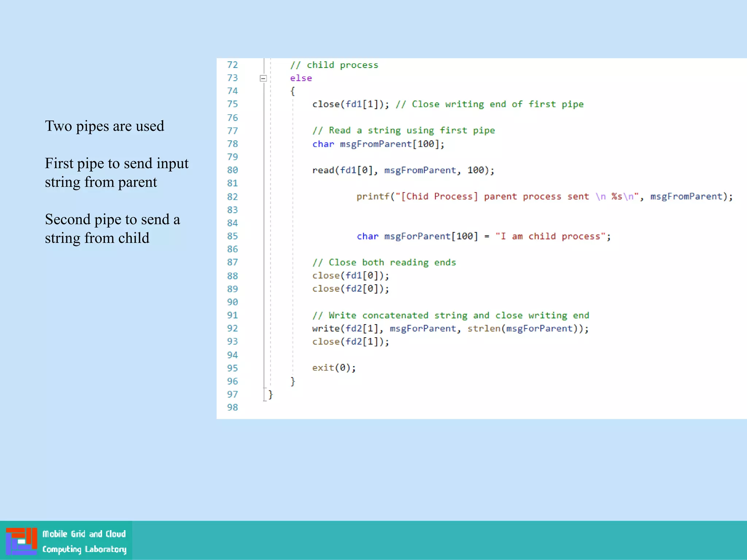This screenshot has height=560, width=747.
Task: Click line number 98 in gutter
Action: (232, 408)
